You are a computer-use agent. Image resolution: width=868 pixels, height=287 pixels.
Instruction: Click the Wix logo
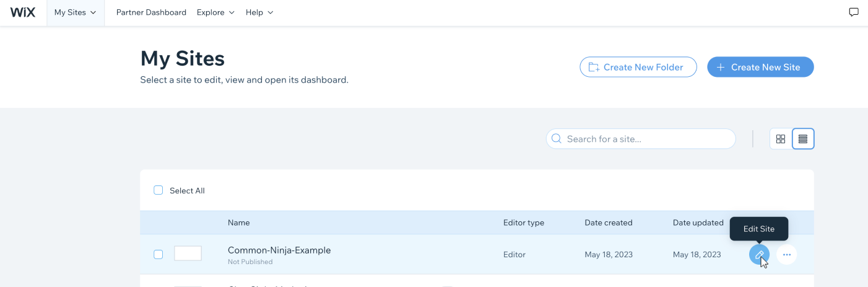pyautogui.click(x=23, y=12)
